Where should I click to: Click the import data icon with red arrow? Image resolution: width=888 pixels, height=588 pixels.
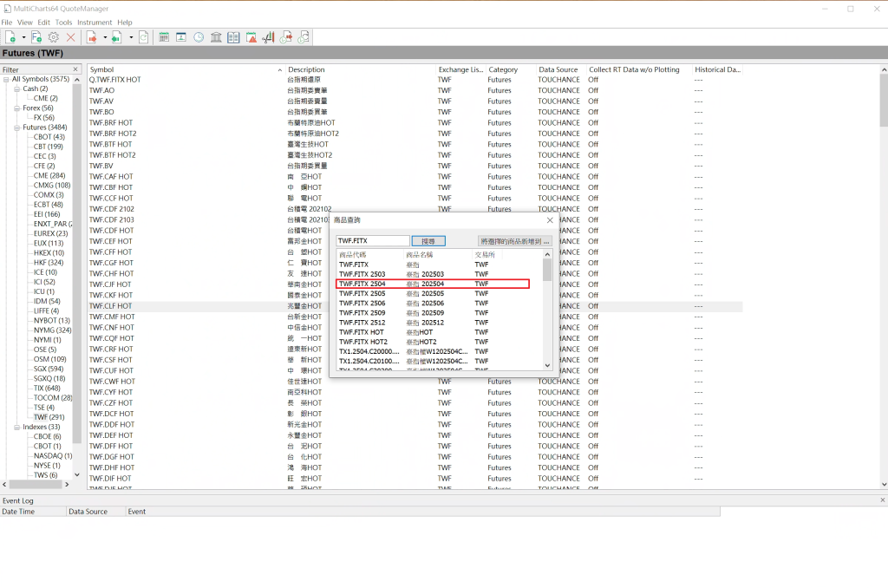(91, 37)
